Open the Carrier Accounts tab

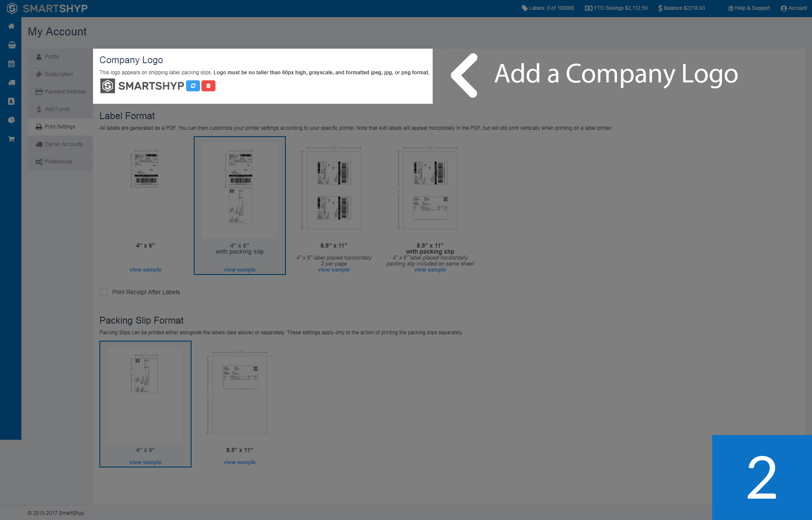tap(60, 144)
